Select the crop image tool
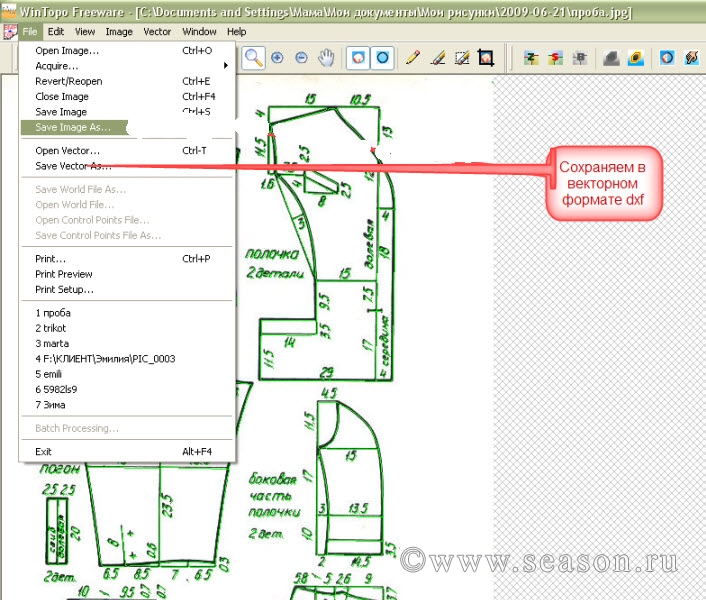This screenshot has width=706, height=600. (486, 58)
